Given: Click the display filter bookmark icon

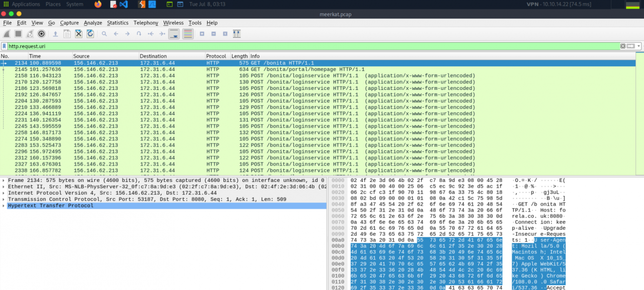Looking at the screenshot, I should (5, 46).
